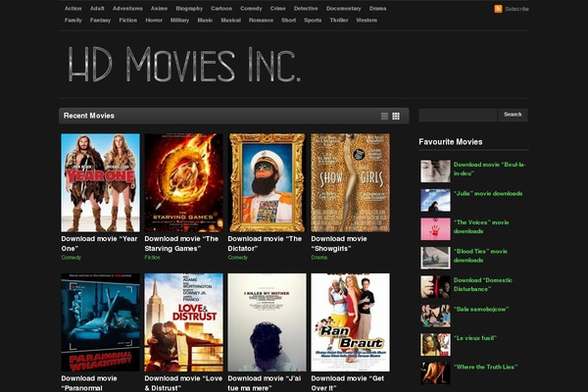Switch to grid view layout icon
The height and width of the screenshot is (392, 588).
click(396, 116)
